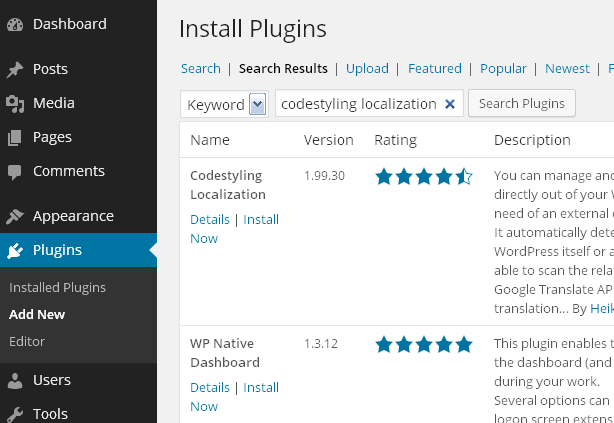Open Details for WP Native Dashboard

click(209, 387)
